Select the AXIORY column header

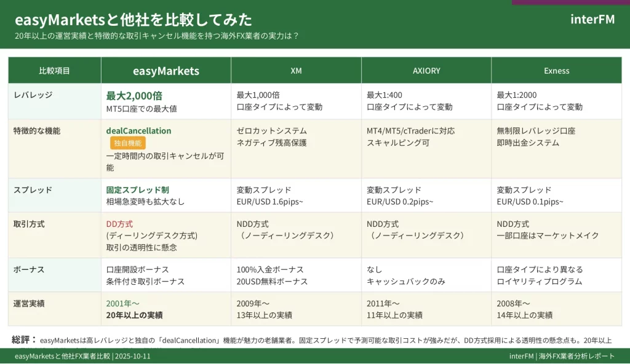[x=426, y=71]
